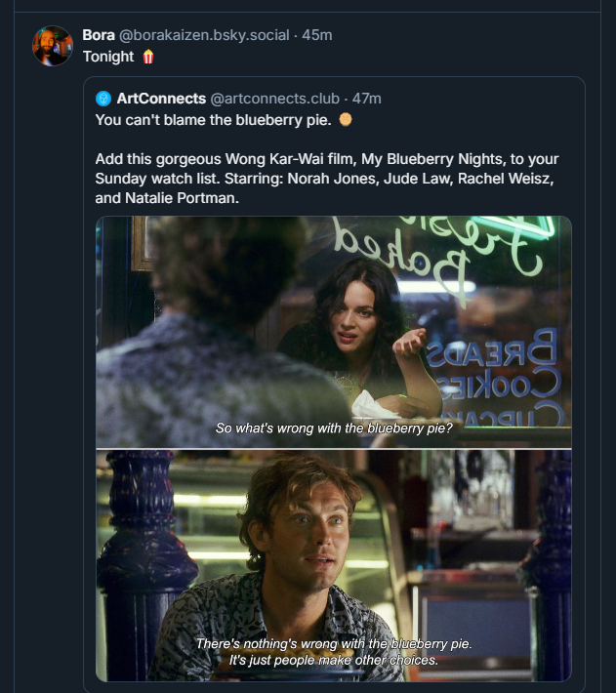Open Bora's profile avatar
The width and height of the screenshot is (616, 693).
pos(53,46)
